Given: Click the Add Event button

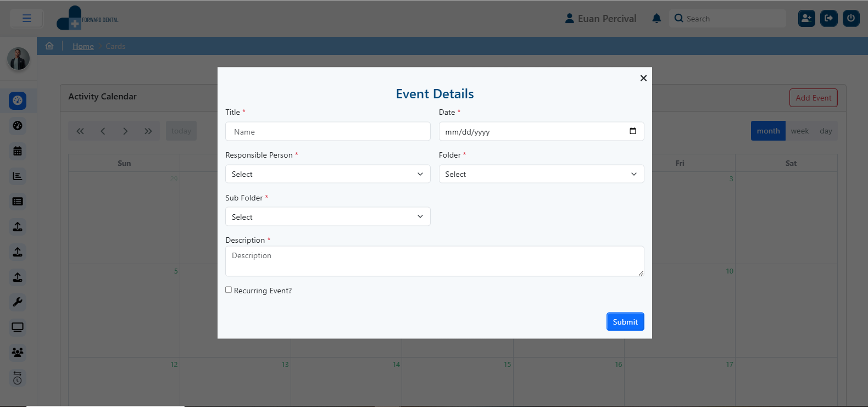Looking at the screenshot, I should pyautogui.click(x=814, y=98).
